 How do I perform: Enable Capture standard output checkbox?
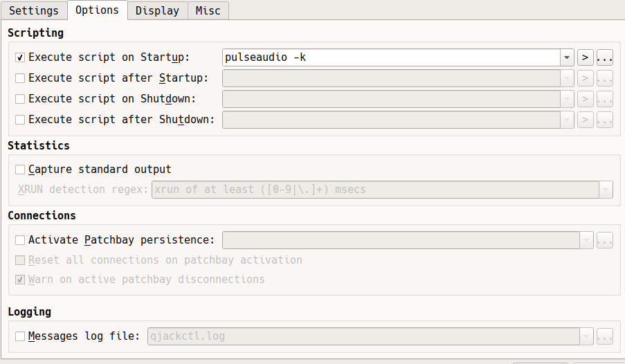click(20, 170)
